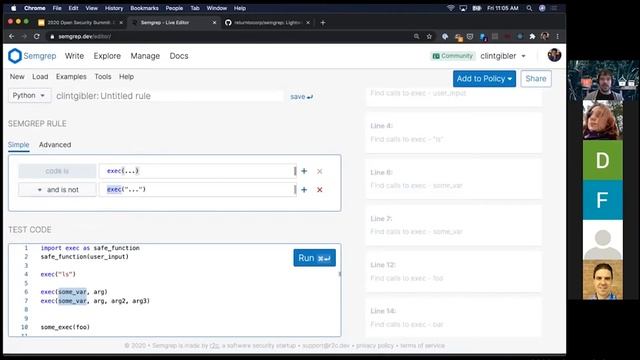Click the participant tile labeled D
Image resolution: width=640 pixels, height=360 pixels.
point(602,160)
